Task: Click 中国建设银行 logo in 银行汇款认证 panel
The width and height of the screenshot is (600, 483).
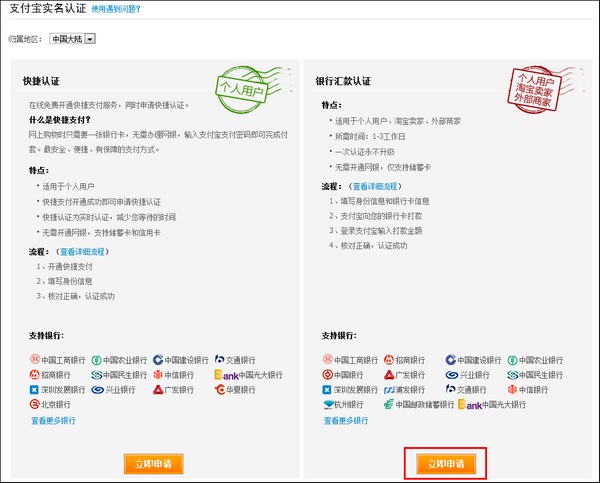Action: pos(473,360)
